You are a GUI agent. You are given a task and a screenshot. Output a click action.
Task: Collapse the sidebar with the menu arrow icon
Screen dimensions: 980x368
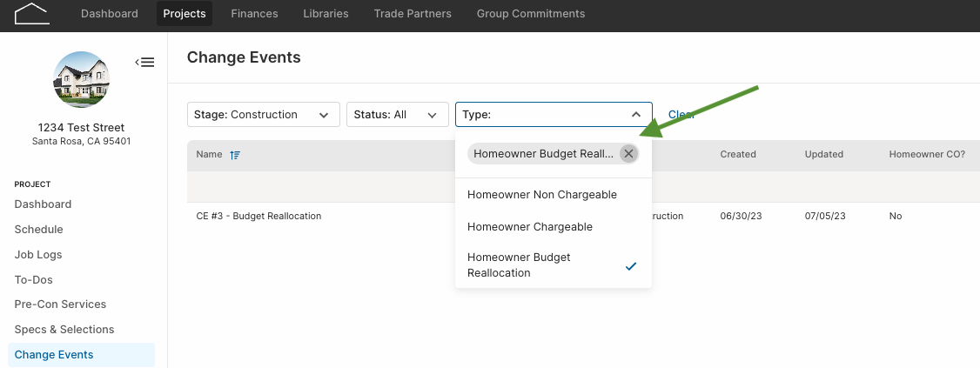(144, 63)
